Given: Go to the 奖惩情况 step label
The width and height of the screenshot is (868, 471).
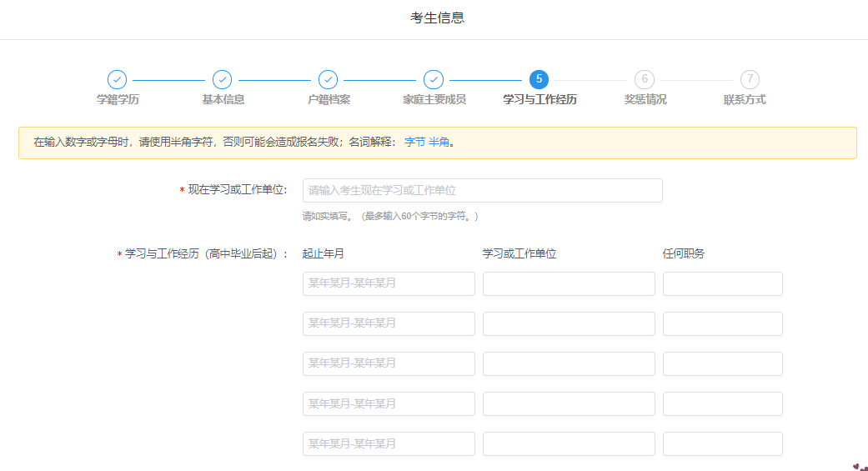Looking at the screenshot, I should (x=645, y=99).
